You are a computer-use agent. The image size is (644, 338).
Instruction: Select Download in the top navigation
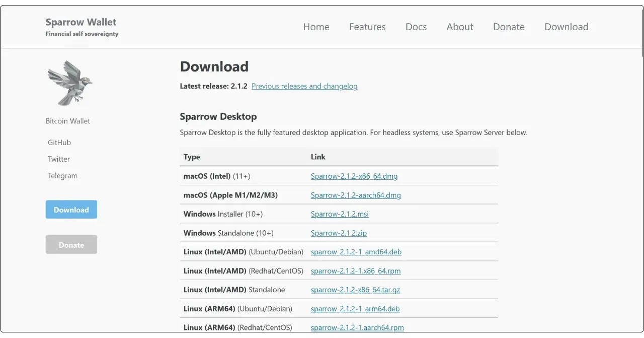(x=566, y=27)
